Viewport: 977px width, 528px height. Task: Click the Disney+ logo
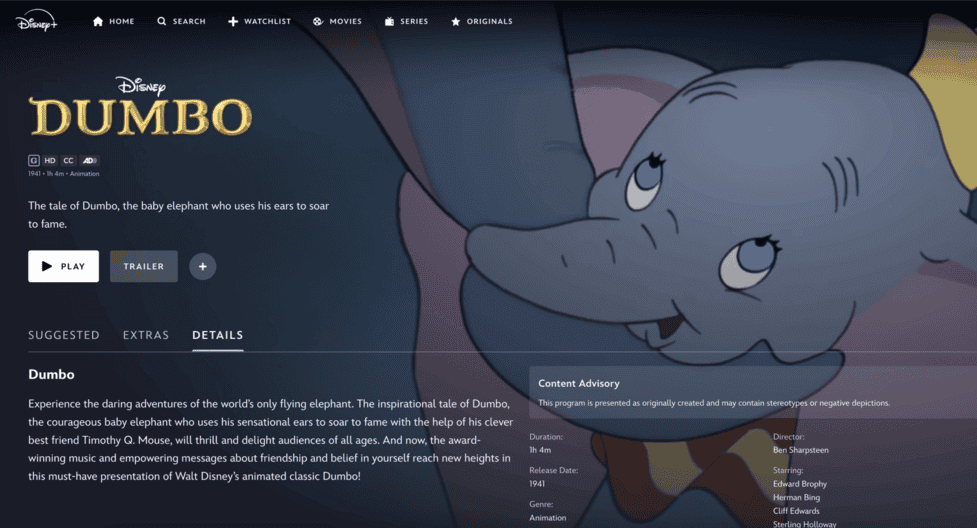coord(37,21)
